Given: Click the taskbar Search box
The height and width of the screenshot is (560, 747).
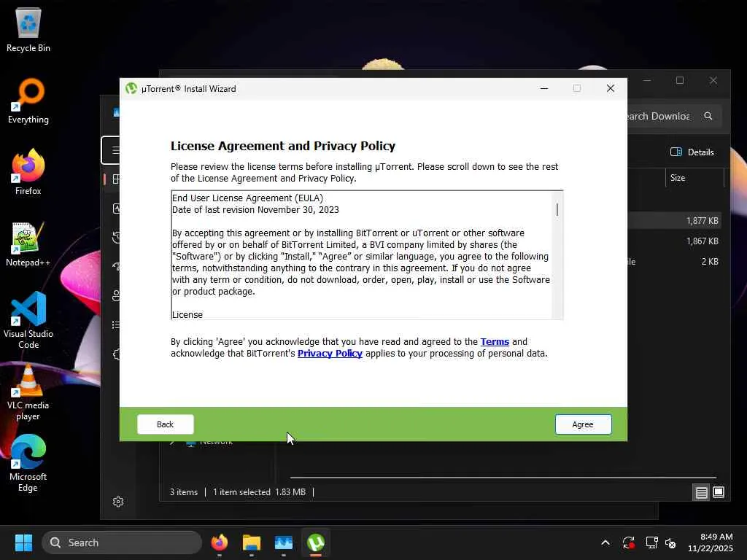Looking at the screenshot, I should [122, 542].
